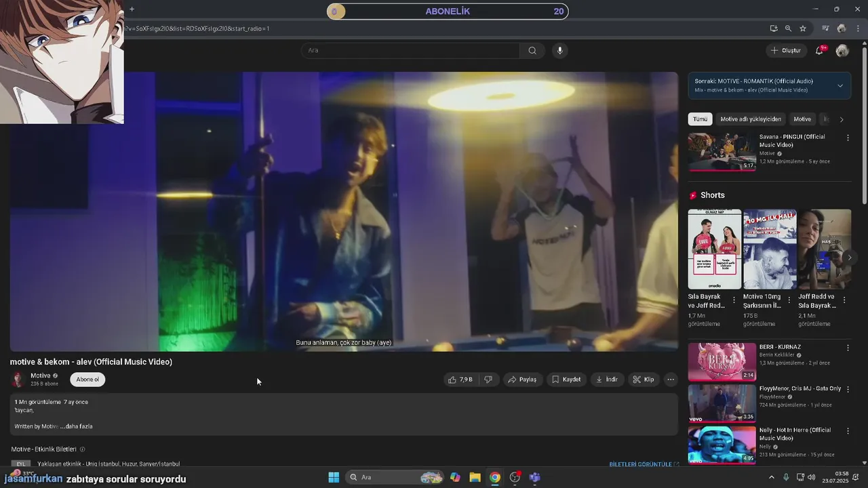This screenshot has height=488, width=868.
Task: Subscribe with Abone ol button
Action: 87,380
